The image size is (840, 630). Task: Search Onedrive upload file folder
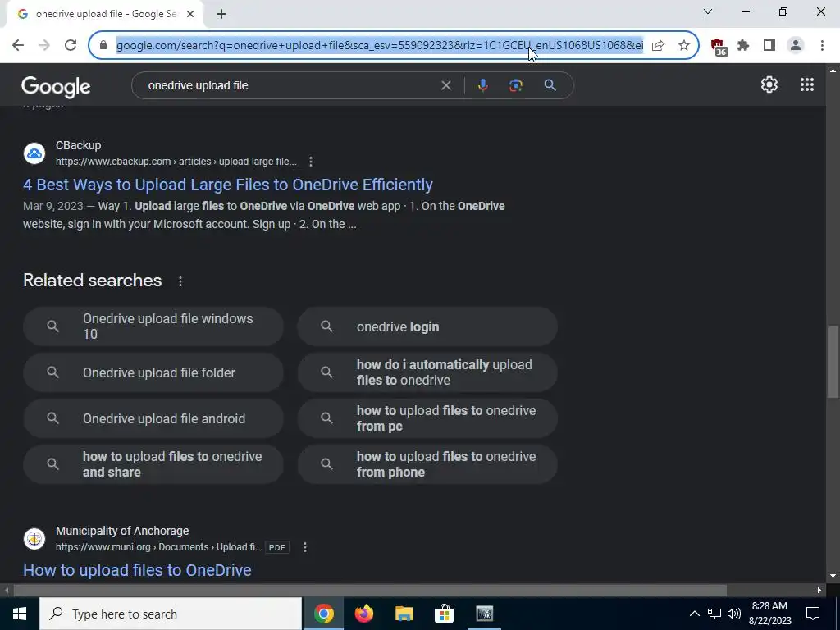coord(153,372)
